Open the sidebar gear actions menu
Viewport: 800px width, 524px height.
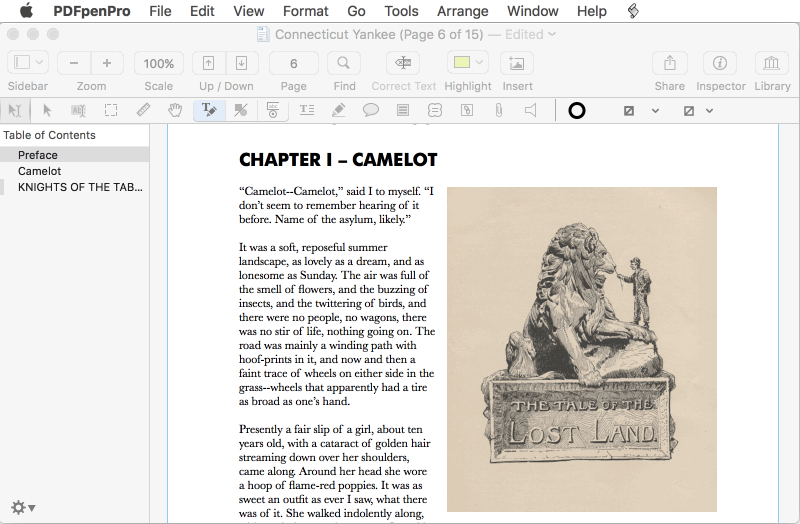coord(22,507)
